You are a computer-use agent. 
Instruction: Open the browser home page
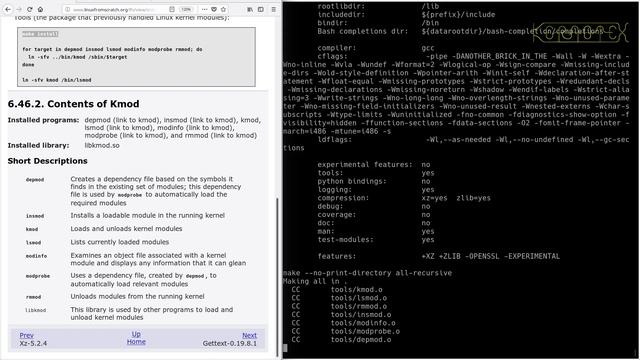[x=40, y=9]
